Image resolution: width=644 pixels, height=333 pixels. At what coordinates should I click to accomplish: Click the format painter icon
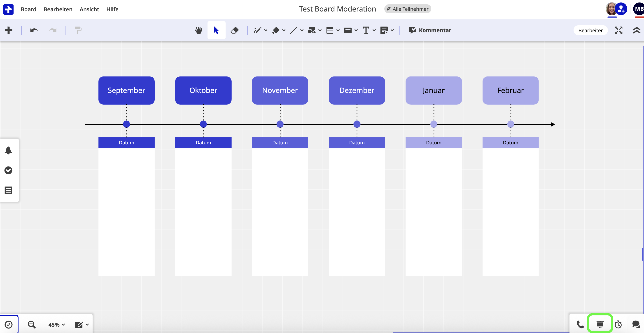click(x=78, y=30)
